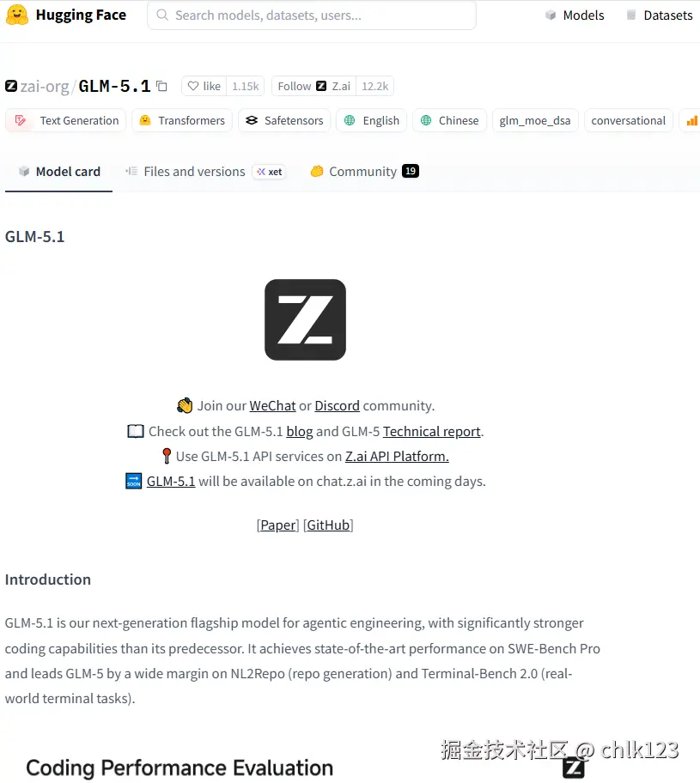Open the Z.ai API Platform link
The width and height of the screenshot is (700, 783).
[397, 456]
